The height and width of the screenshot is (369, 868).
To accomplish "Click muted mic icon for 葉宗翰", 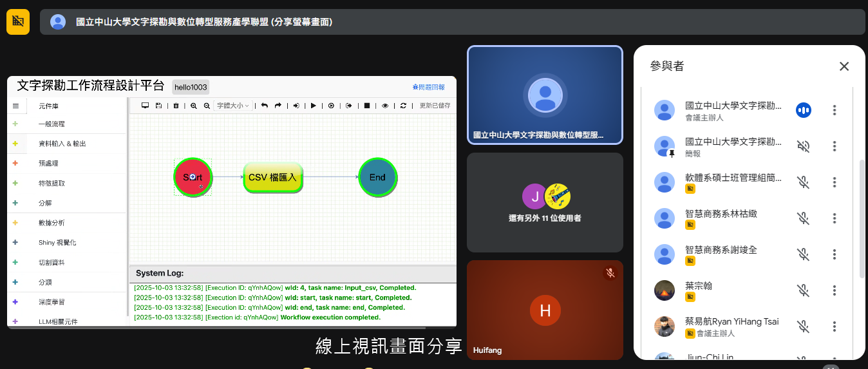I will point(803,290).
